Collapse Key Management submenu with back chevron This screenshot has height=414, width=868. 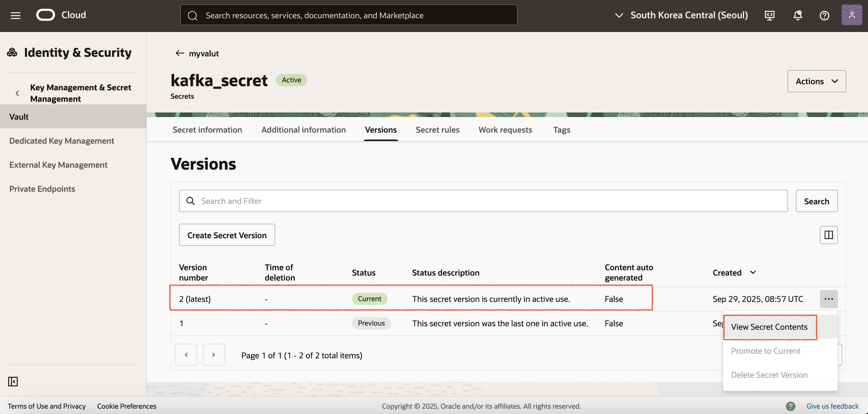[17, 93]
